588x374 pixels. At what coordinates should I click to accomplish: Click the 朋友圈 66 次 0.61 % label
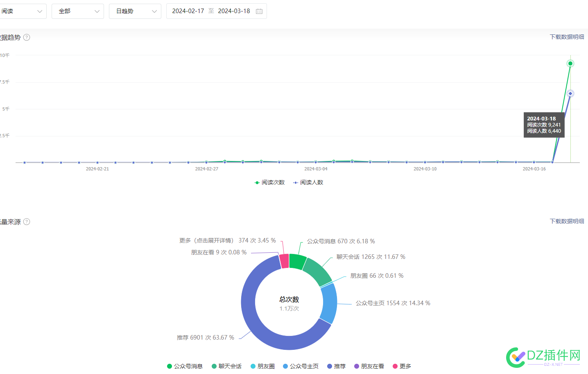(377, 276)
